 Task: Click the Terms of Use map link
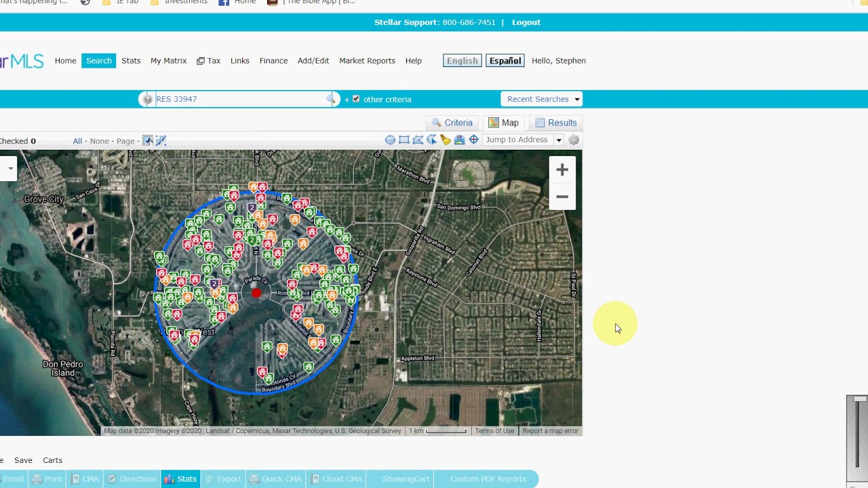click(494, 431)
